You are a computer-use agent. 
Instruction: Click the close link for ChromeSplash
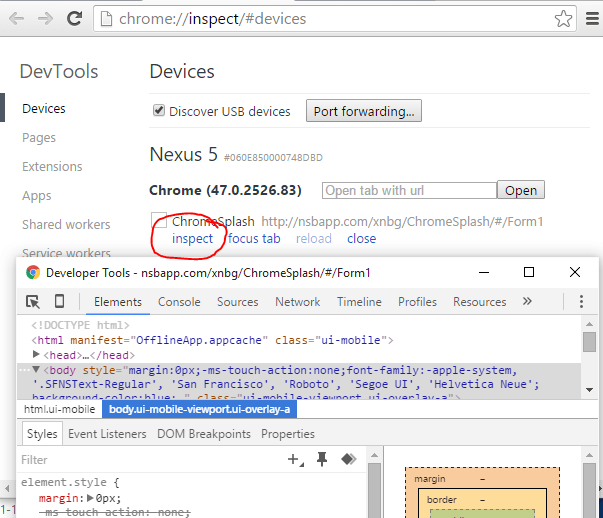click(x=361, y=239)
